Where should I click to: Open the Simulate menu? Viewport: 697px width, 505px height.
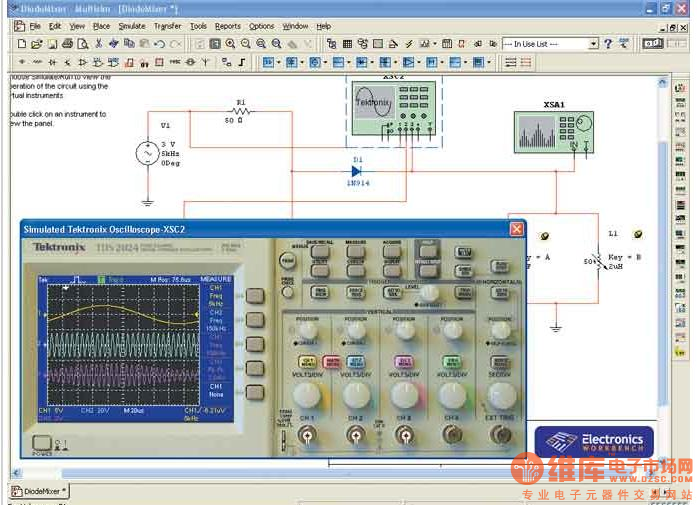[x=132, y=26]
